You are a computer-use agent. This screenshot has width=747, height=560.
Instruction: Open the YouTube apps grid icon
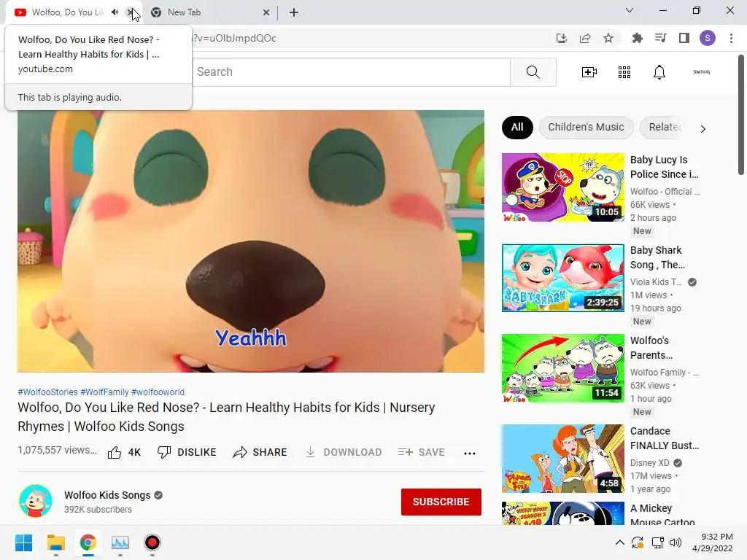[624, 72]
